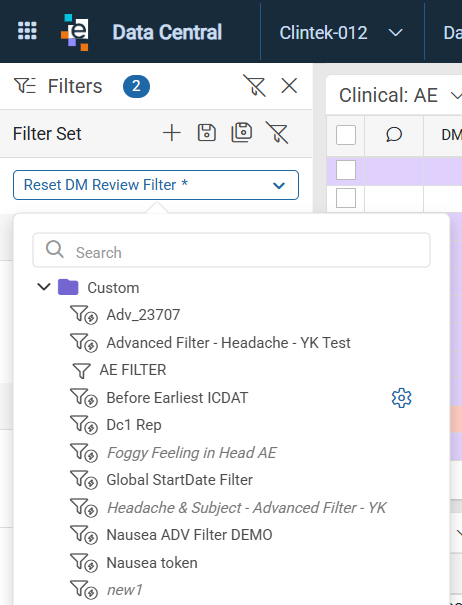This screenshot has width=462, height=605.
Task: Select Advanced Filter - Headache - YK Test
Action: tap(228, 343)
